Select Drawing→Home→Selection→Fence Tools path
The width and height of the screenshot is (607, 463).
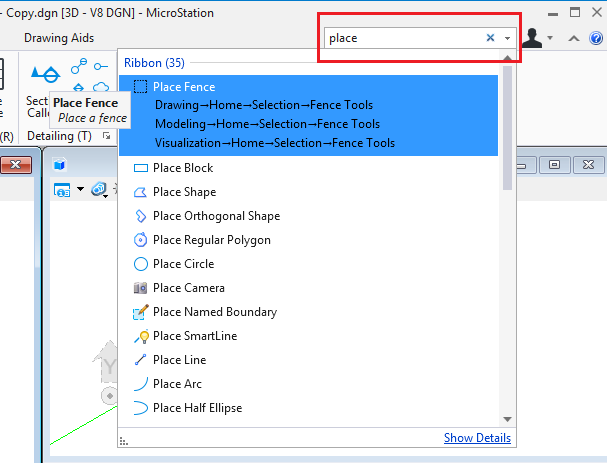point(264,105)
